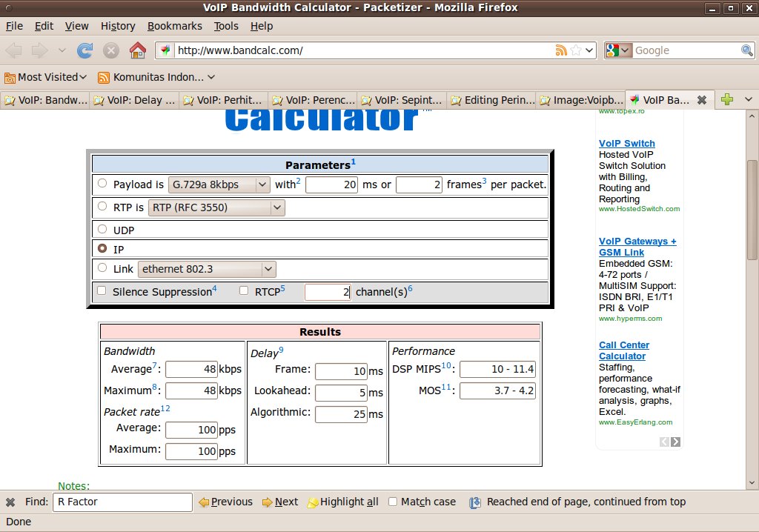Click the search magnifier icon
This screenshot has width=759, height=532.
tap(747, 50)
